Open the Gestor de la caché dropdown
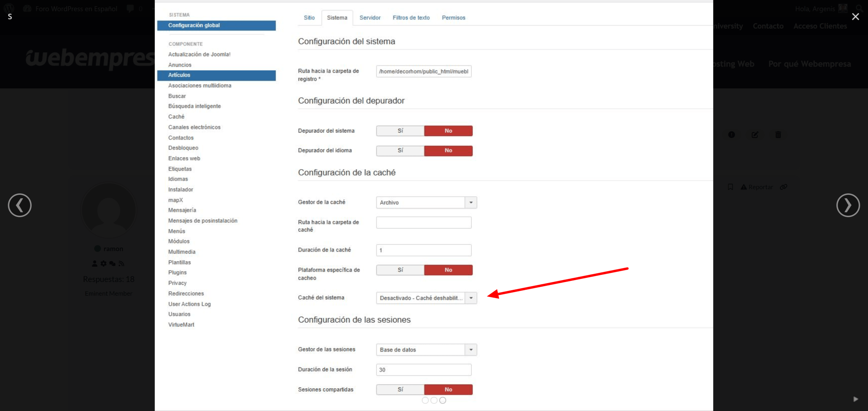This screenshot has height=411, width=868. 426,202
